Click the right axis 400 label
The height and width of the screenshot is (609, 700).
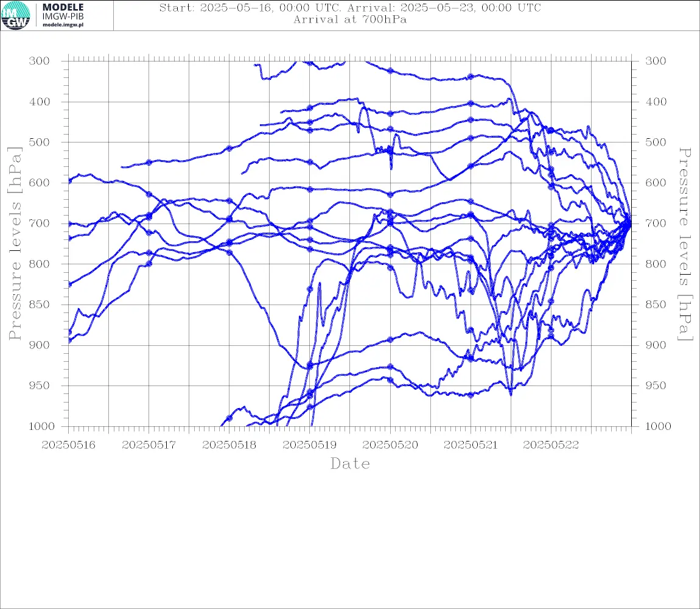click(x=656, y=102)
